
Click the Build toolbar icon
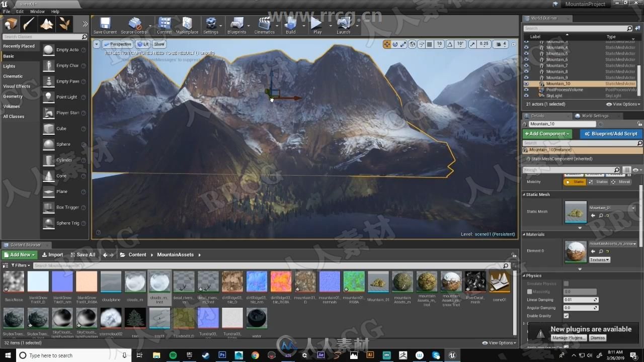[291, 25]
